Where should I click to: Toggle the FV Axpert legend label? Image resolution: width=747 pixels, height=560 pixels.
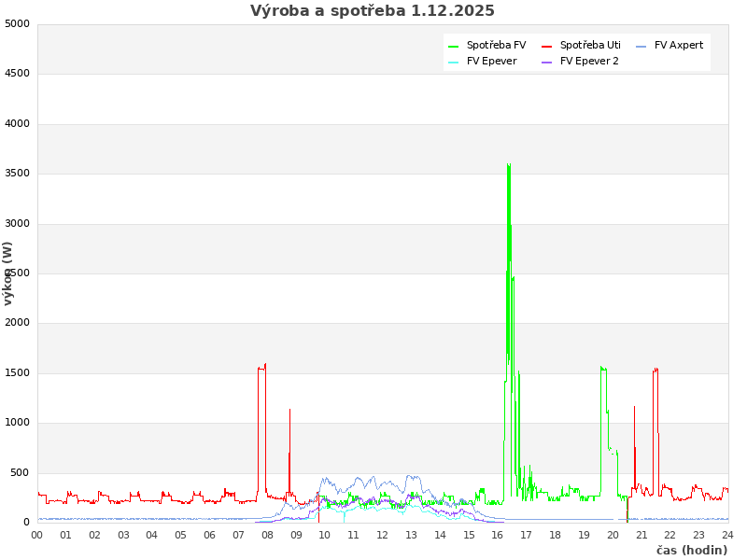pyautogui.click(x=679, y=45)
